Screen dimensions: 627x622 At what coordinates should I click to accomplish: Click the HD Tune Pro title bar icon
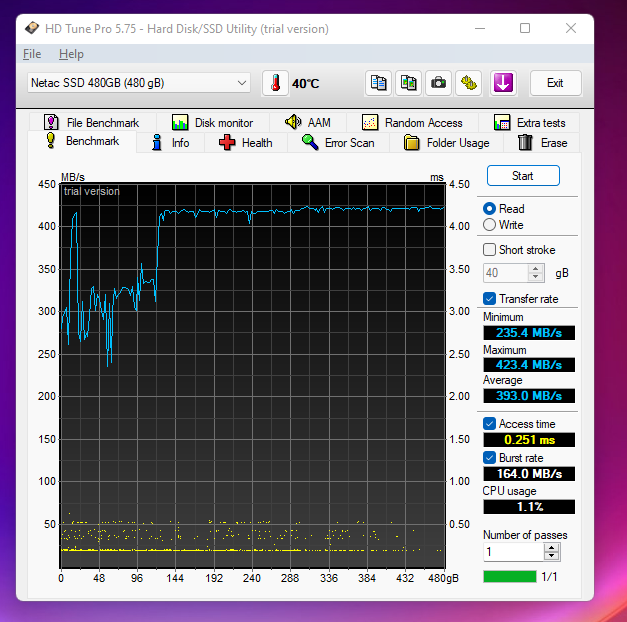32,28
